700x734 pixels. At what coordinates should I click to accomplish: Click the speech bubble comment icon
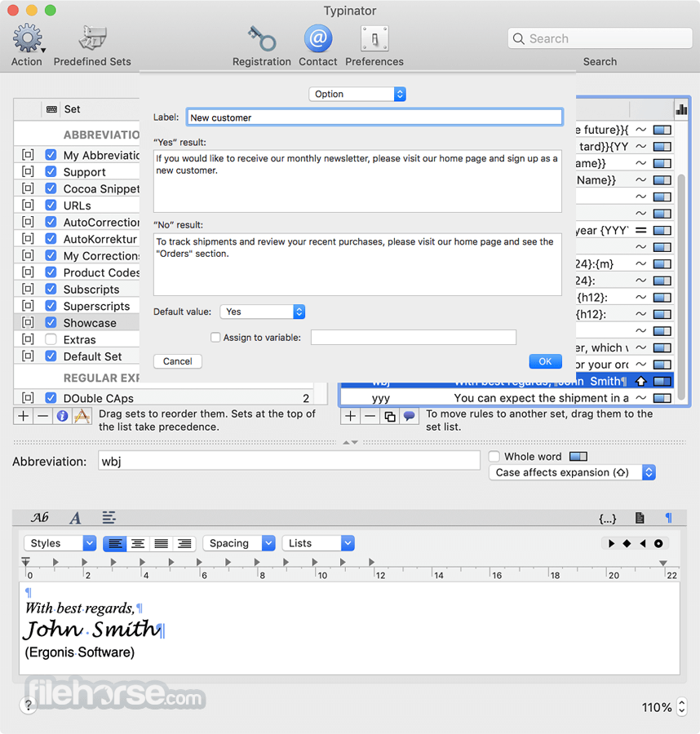tap(409, 416)
